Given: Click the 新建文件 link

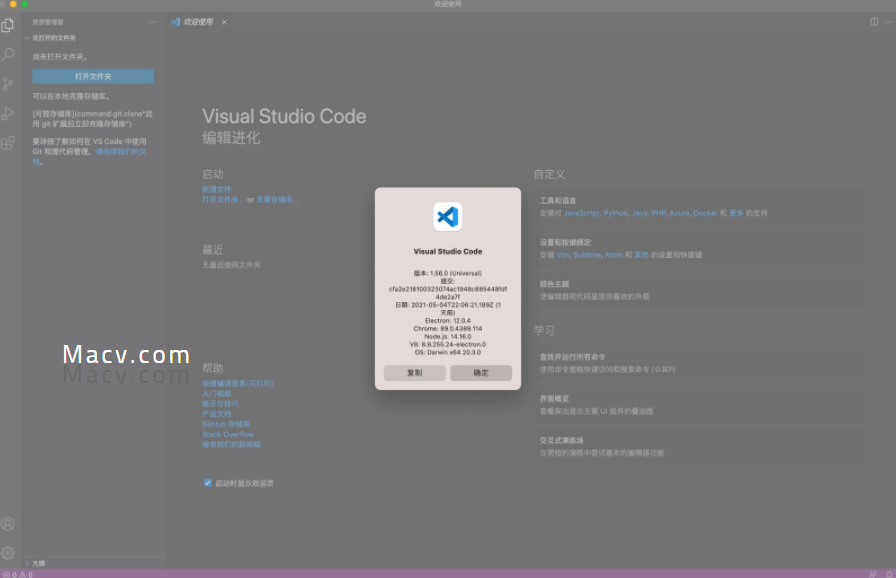Looking at the screenshot, I should point(217,189).
